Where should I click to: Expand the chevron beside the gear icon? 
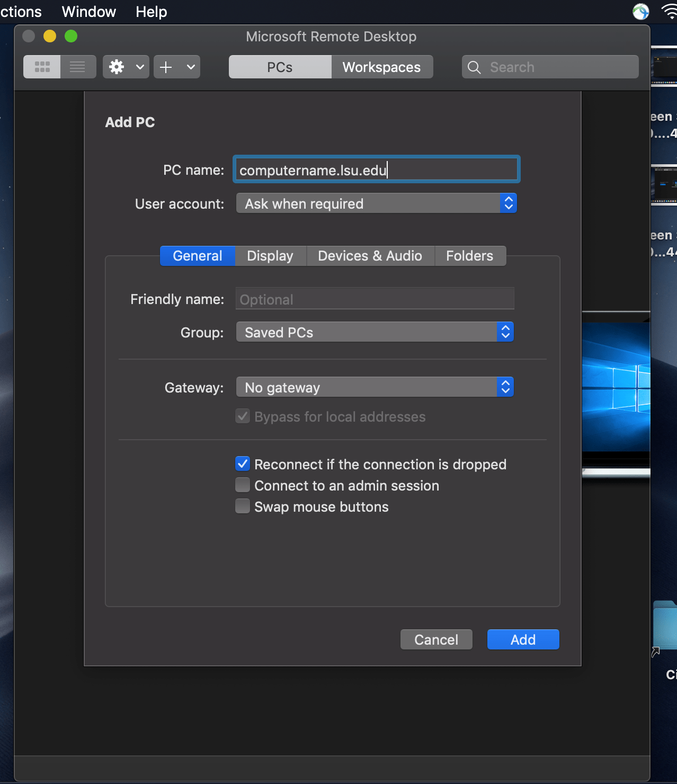coord(139,67)
